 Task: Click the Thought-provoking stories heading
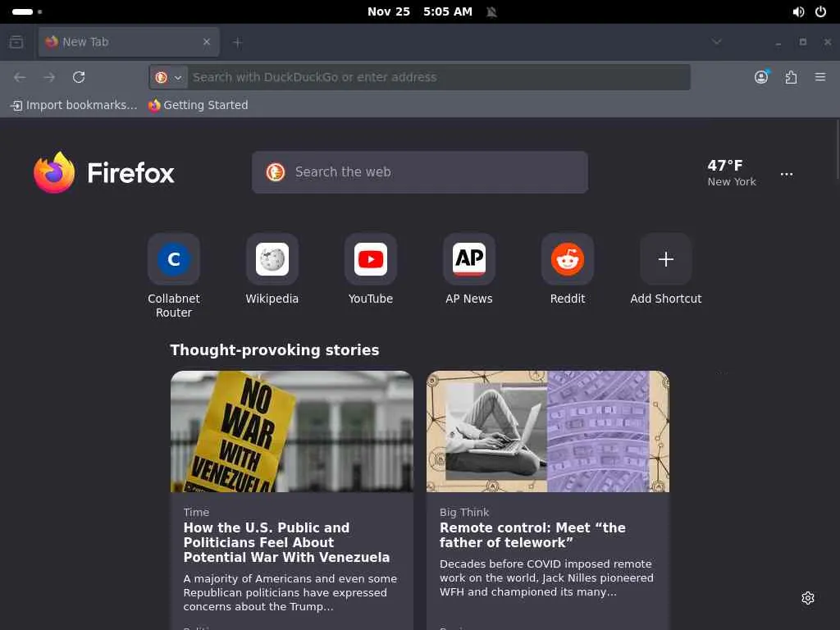tap(275, 349)
